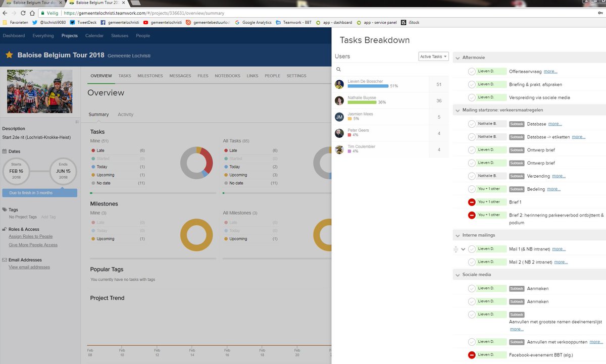Open View email addresses link
The width and height of the screenshot is (606, 364).
29,267
